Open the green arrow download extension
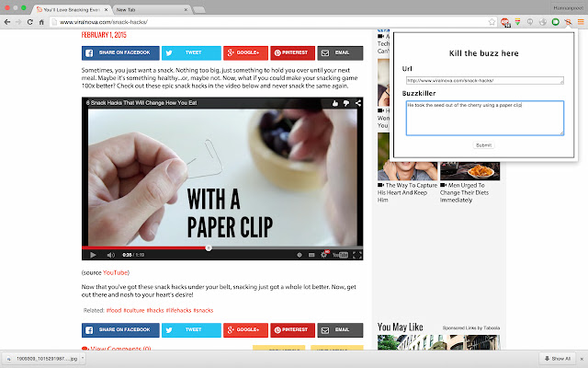The width and height of the screenshot is (588, 368). point(517,22)
